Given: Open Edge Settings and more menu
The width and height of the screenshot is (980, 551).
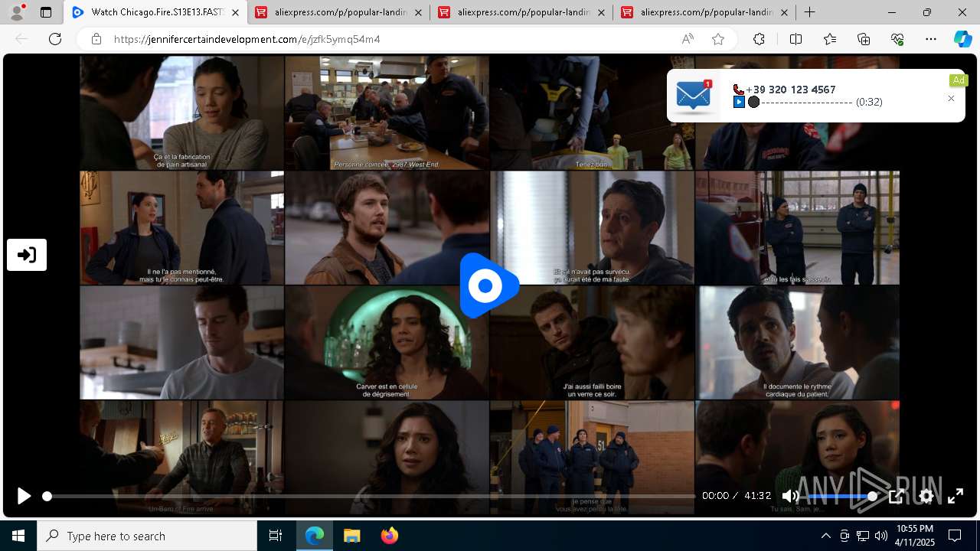Looking at the screenshot, I should [931, 39].
